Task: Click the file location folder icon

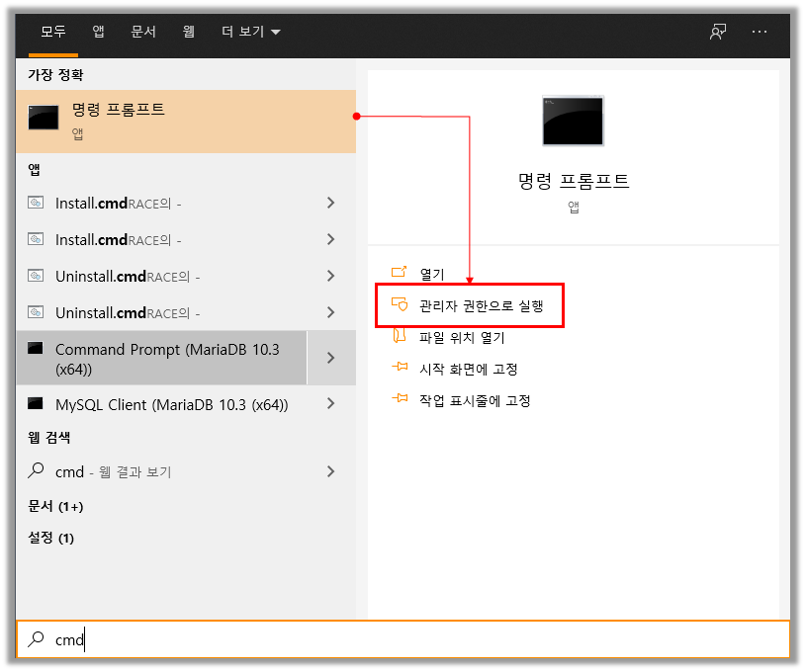Action: click(x=399, y=335)
